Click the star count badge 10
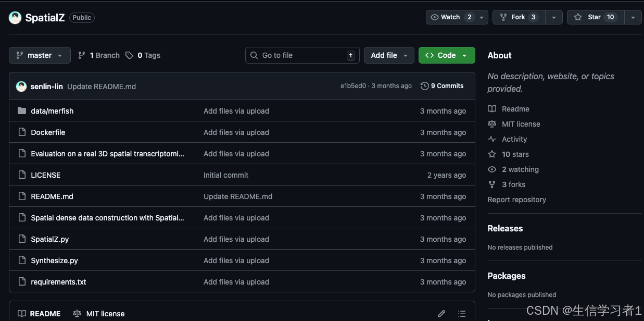644x321 pixels. (x=611, y=17)
